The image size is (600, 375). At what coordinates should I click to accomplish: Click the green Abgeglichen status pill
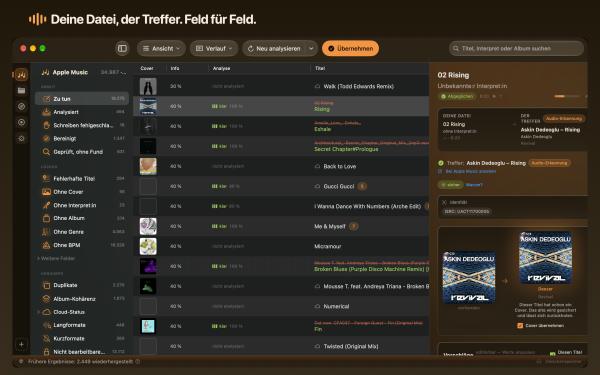[x=457, y=96]
